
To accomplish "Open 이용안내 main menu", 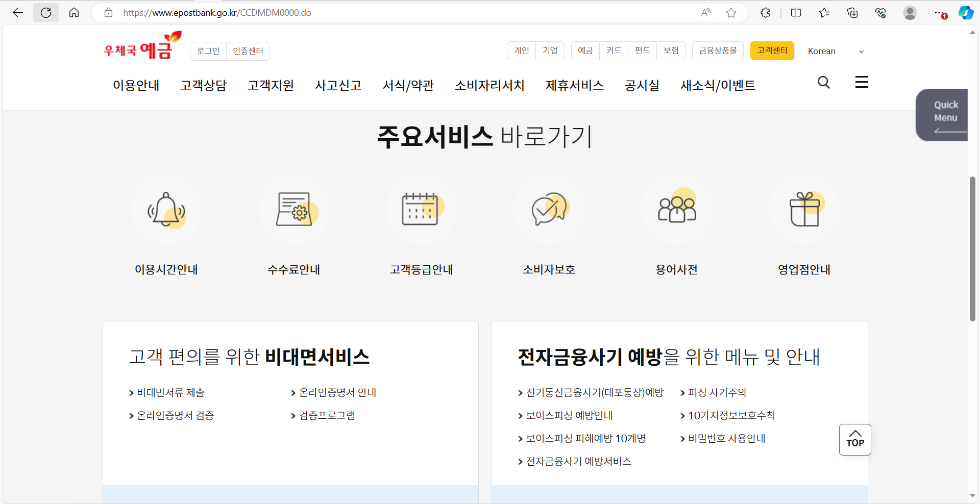I will click(x=136, y=85).
